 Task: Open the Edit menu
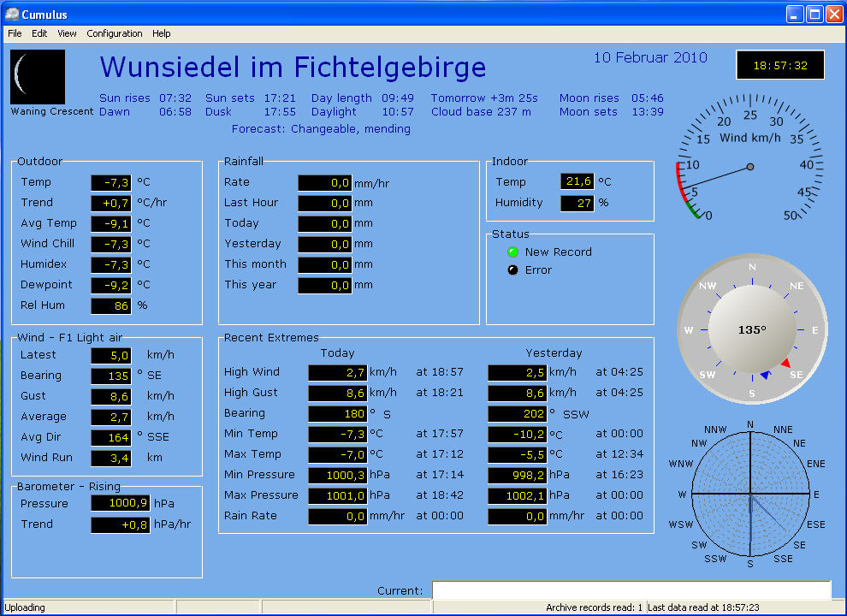tap(39, 33)
